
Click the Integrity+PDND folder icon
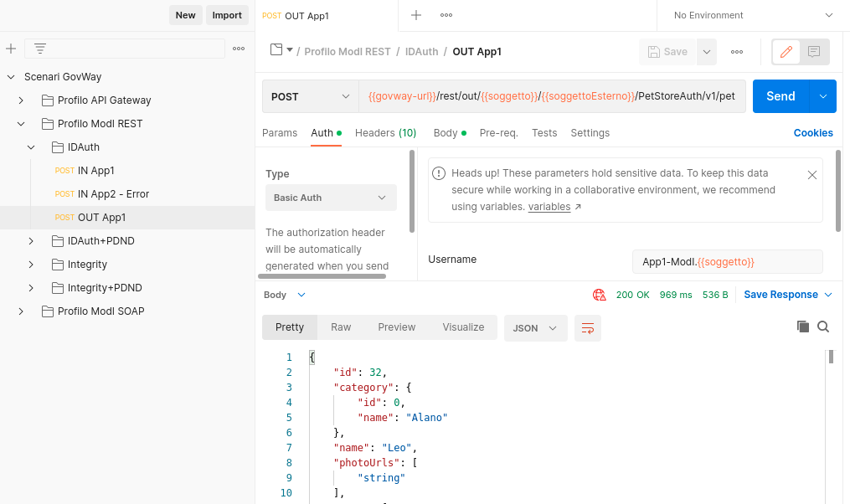pyautogui.click(x=58, y=288)
